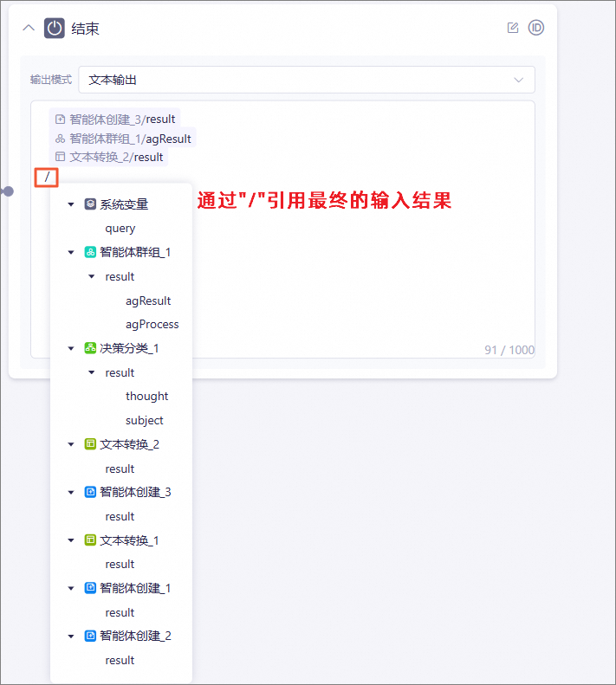
Task: Select the query variable
Action: tap(120, 229)
